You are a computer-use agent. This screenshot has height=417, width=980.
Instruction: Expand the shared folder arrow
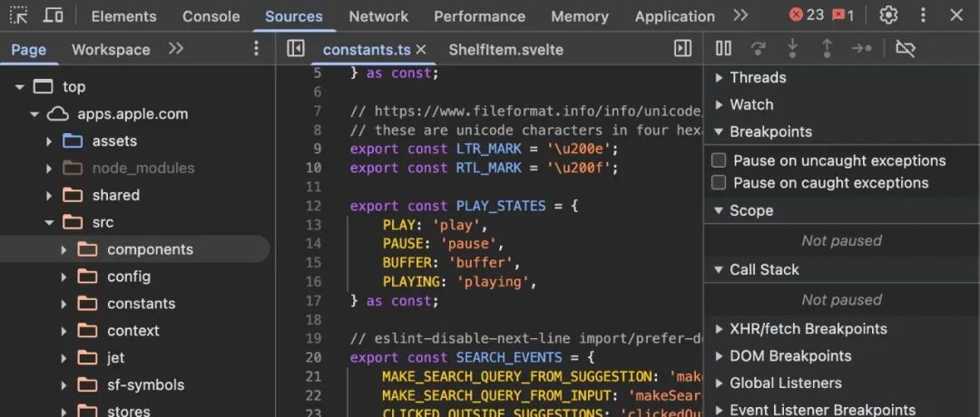pos(49,196)
